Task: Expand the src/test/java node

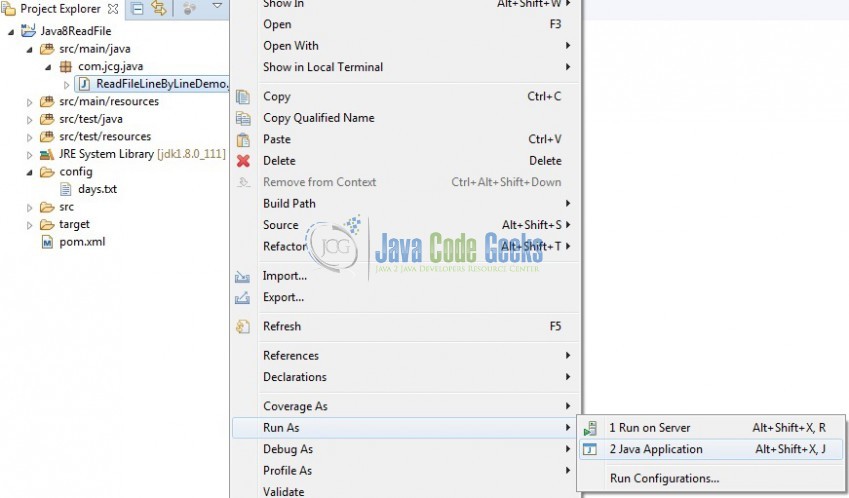Action: tap(29, 120)
